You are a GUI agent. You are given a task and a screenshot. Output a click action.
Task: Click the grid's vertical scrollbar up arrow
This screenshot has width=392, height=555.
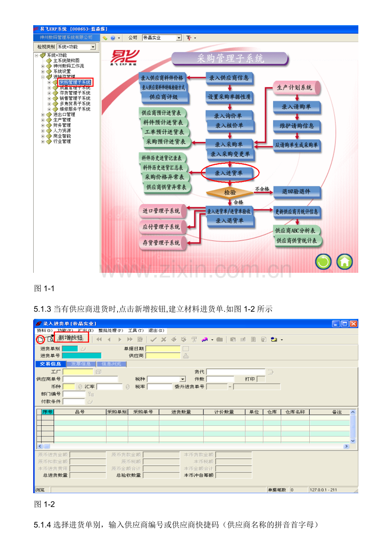[353, 412]
